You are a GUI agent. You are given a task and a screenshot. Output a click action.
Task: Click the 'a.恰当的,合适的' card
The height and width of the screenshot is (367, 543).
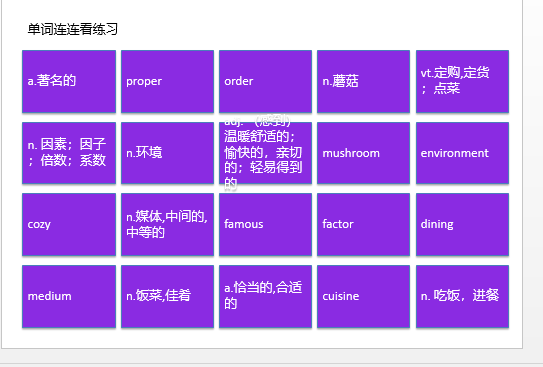tap(265, 296)
